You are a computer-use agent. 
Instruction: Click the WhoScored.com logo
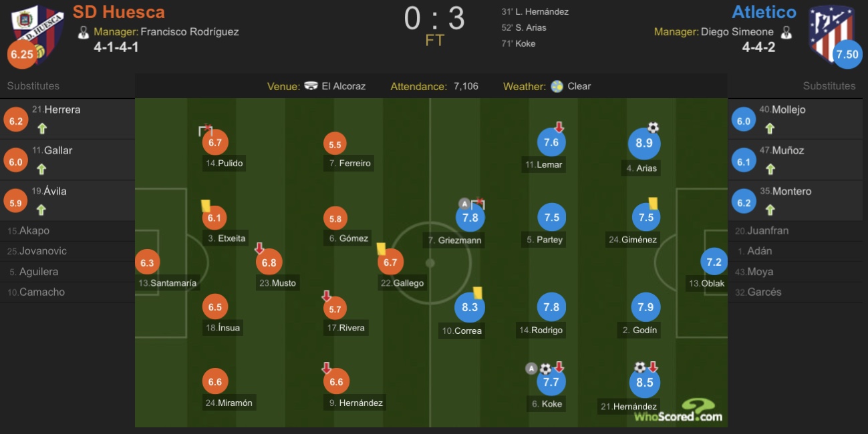click(x=678, y=411)
